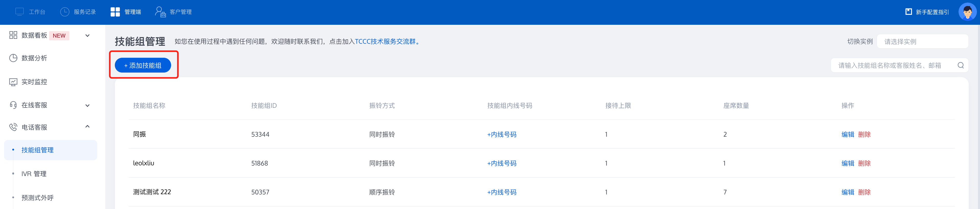Image resolution: width=980 pixels, height=209 pixels.
Task: Click the 工作台 monitor icon
Action: pos(19,12)
